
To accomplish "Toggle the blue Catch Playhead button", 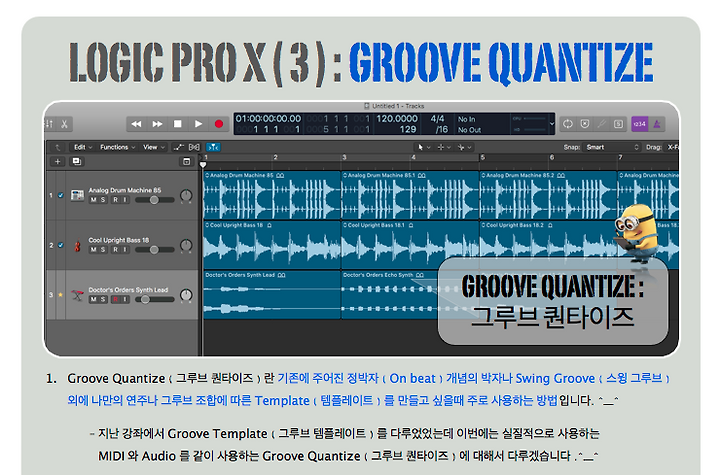I will 213,147.
